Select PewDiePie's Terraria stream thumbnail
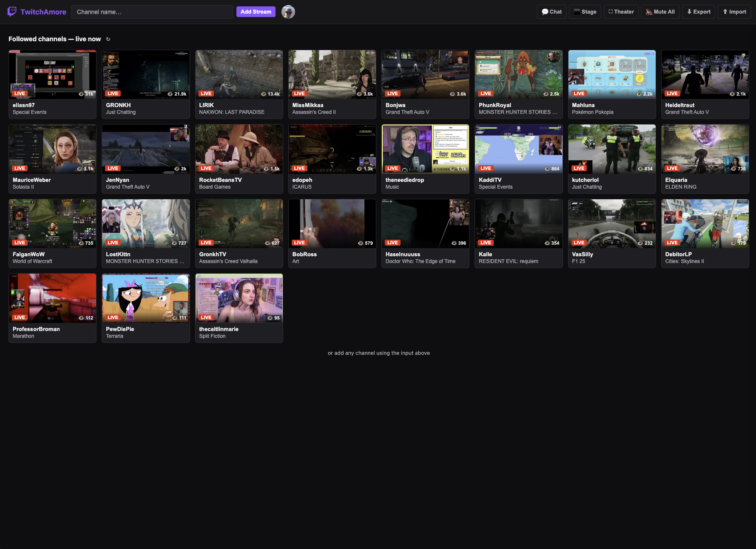The height and width of the screenshot is (549, 756). [x=145, y=298]
